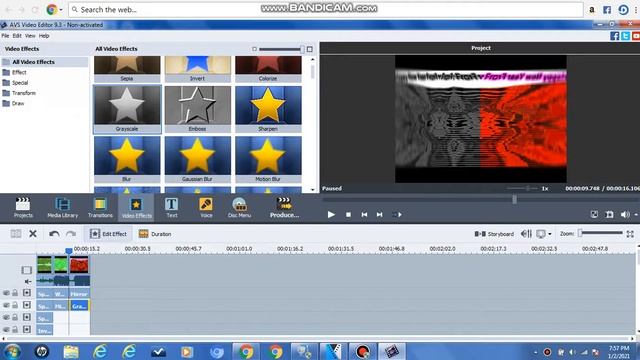Viewport: 640px width, 360px height.
Task: Select the Sharpen effect thumbnail
Action: tap(268, 109)
